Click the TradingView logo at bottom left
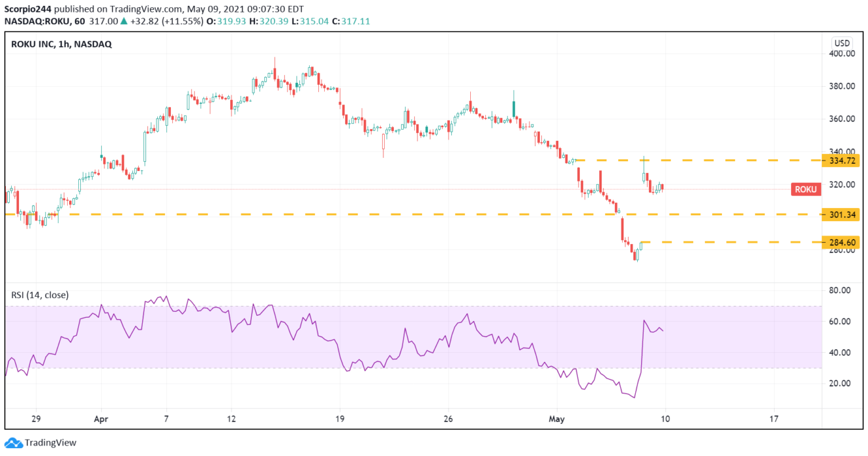Viewport: 868px width, 456px height. (41, 443)
